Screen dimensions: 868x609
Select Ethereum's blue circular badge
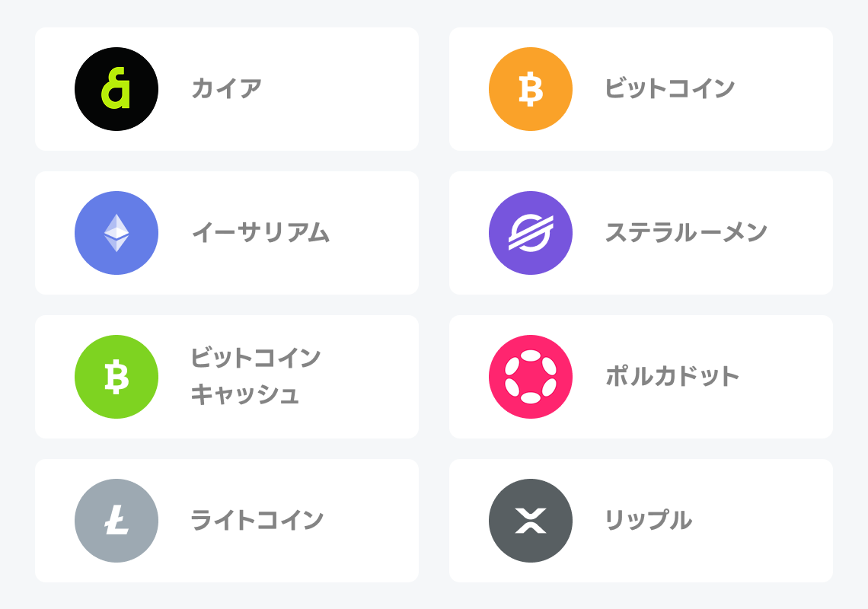[116, 233]
